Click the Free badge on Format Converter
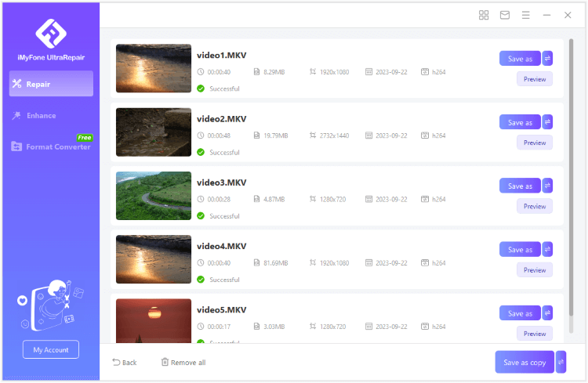The width and height of the screenshot is (588, 383). tap(85, 138)
